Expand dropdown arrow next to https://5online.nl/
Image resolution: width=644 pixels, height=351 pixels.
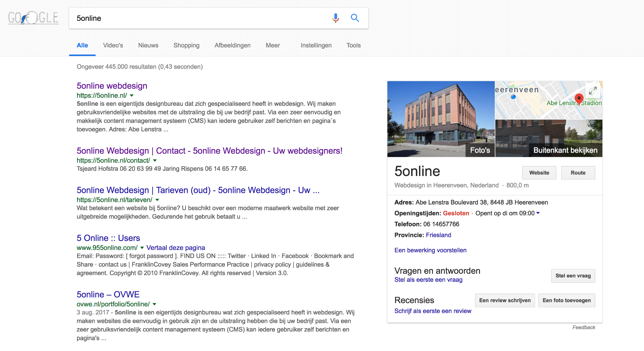[132, 96]
